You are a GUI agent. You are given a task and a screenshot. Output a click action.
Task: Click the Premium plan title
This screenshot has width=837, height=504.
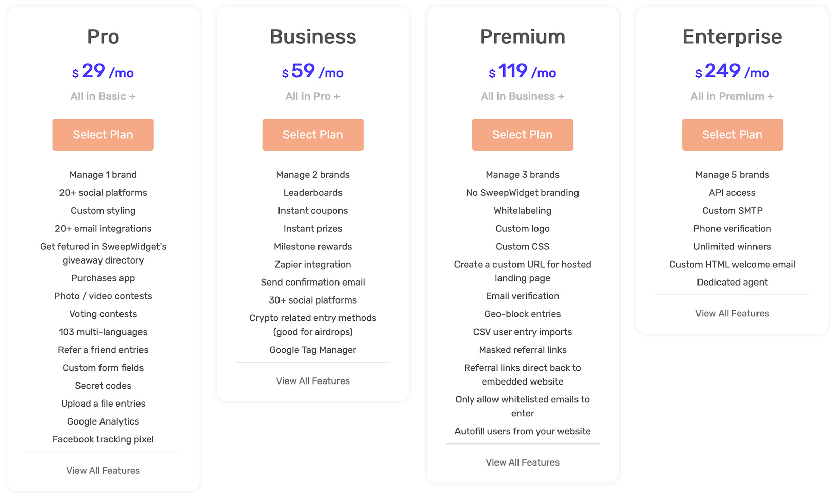[522, 36]
